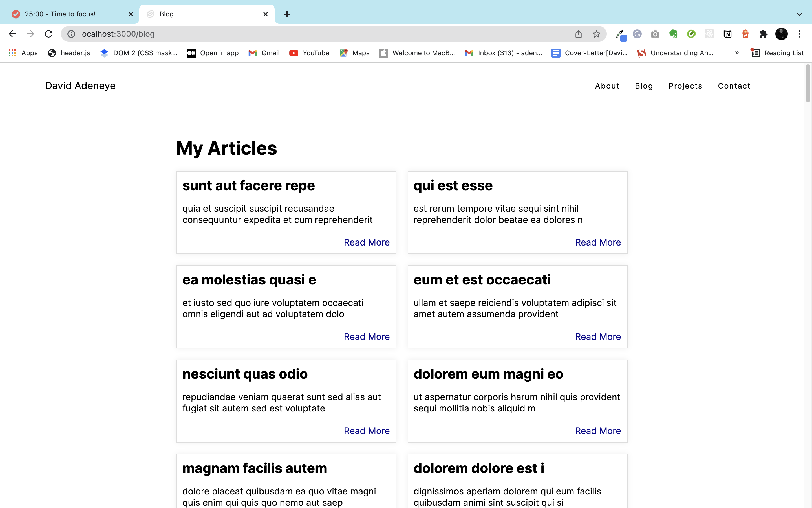The height and width of the screenshot is (508, 812).
Task: Go back with the browser back arrow
Action: pos(12,34)
